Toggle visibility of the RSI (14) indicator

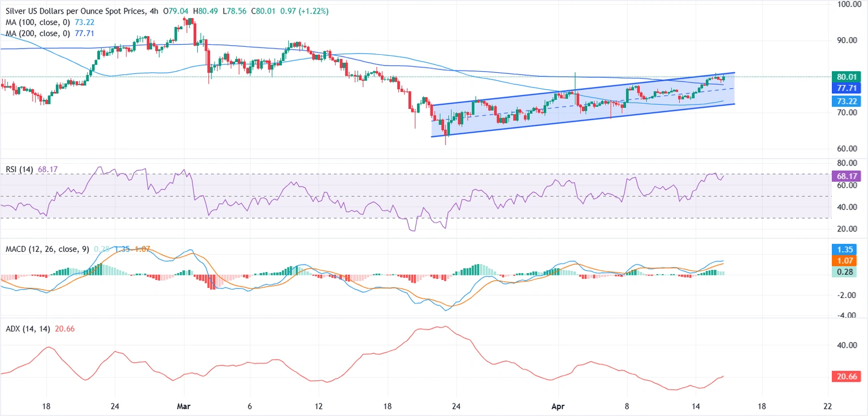tap(19, 169)
